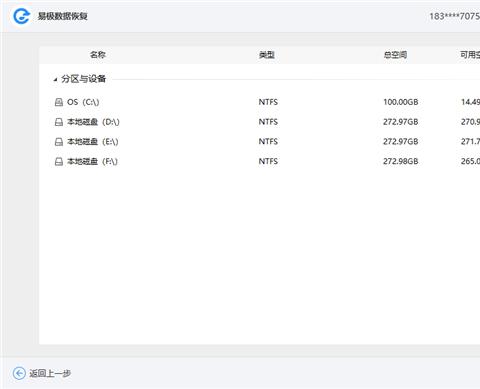
Task: Click the 100.00GB total space value
Action: coord(401,102)
